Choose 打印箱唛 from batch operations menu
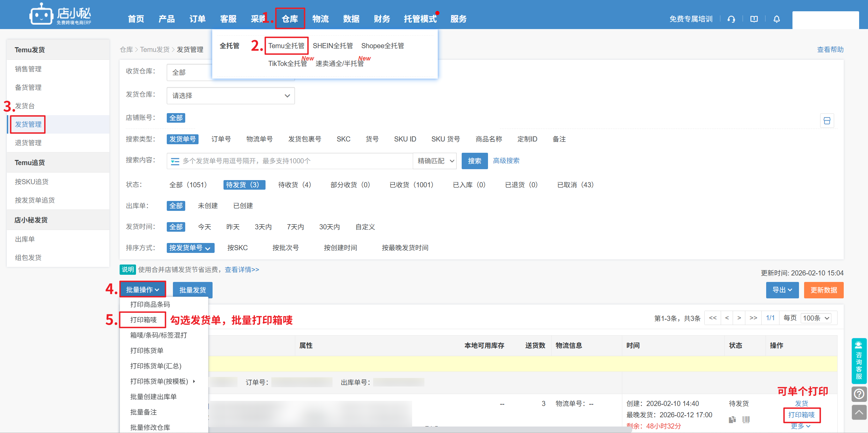The height and width of the screenshot is (433, 868). click(x=144, y=320)
